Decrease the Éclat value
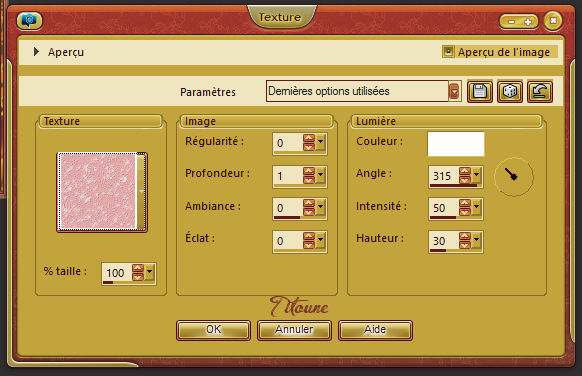 [x=309, y=245]
